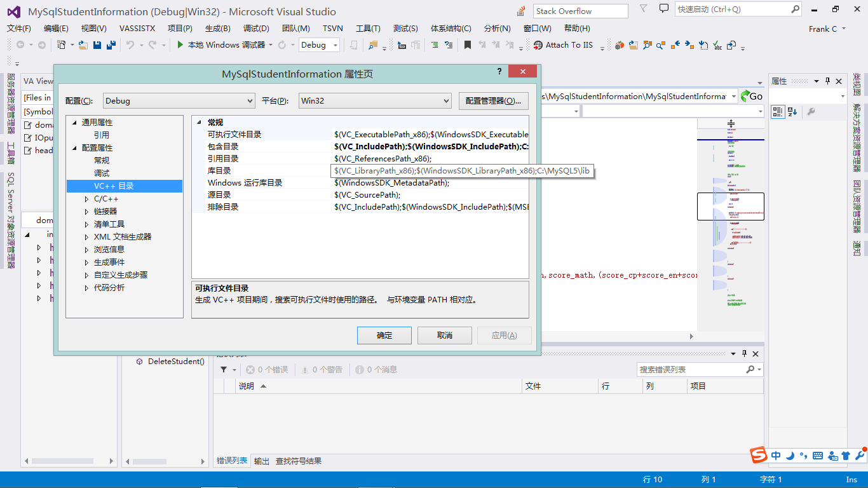
Task: Start debugging with the green play icon
Action: click(x=180, y=45)
